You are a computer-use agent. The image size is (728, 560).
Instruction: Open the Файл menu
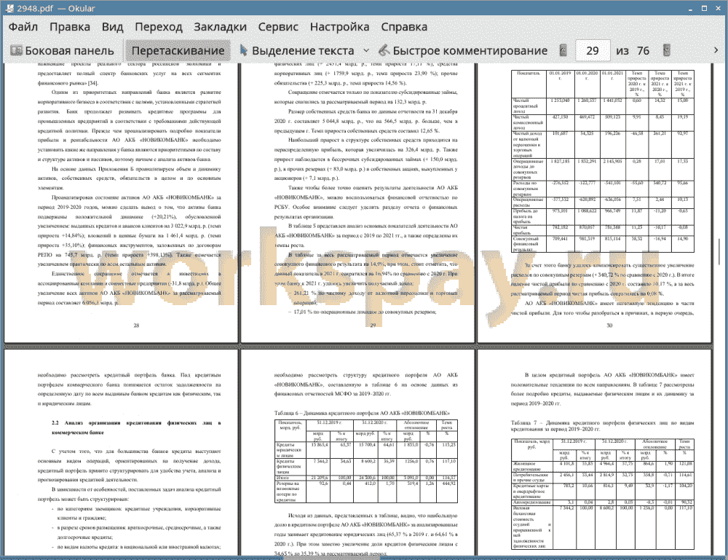(23, 27)
